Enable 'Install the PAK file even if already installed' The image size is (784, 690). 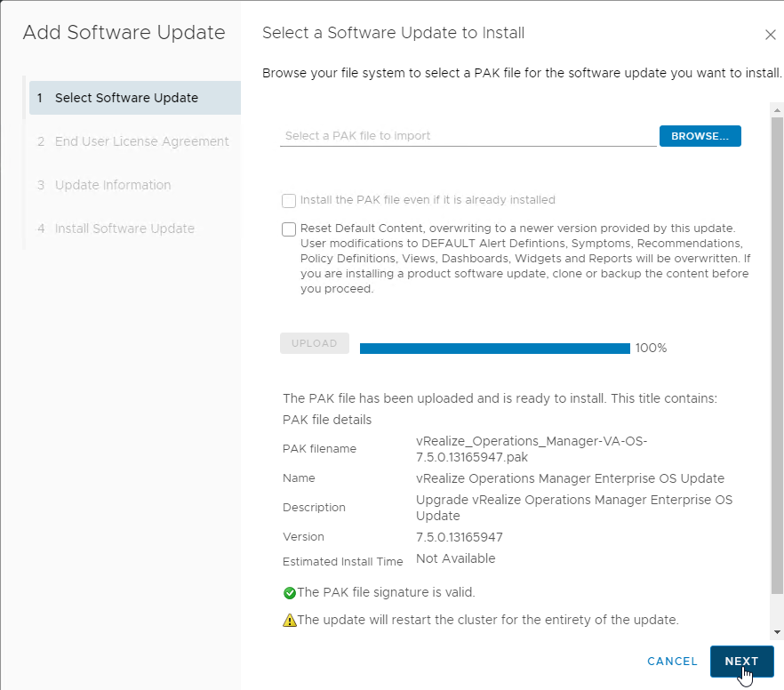point(289,200)
